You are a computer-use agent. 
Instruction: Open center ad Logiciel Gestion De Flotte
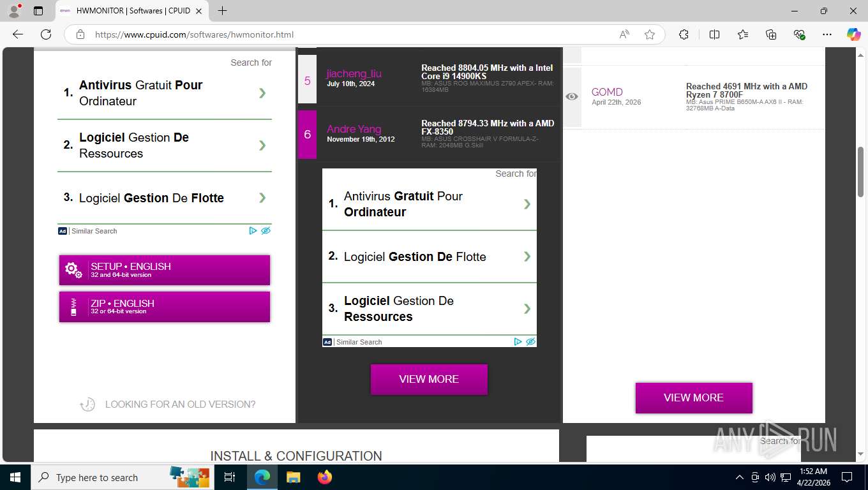430,256
